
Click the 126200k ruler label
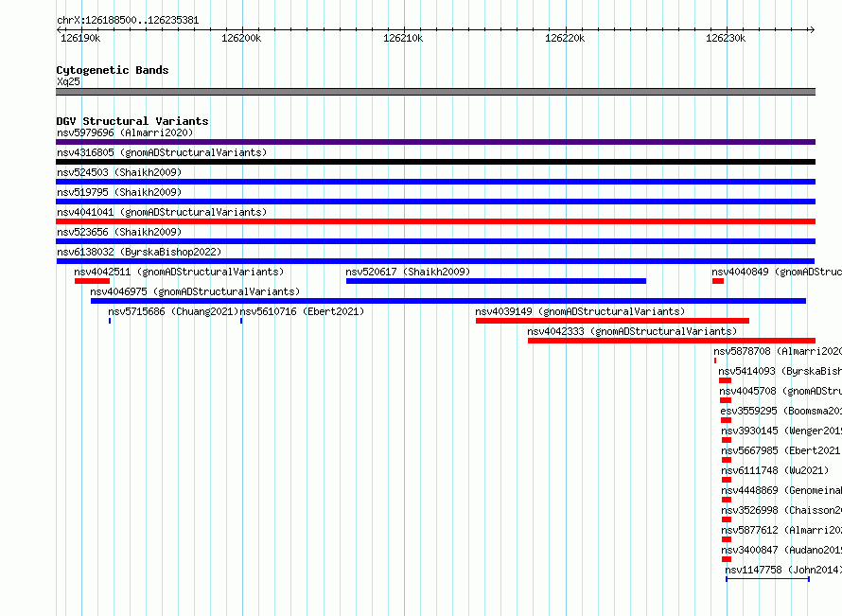(241, 38)
